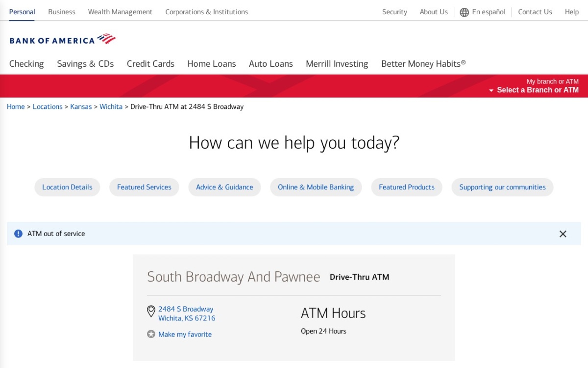Open the Security link
The image size is (588, 368).
click(x=394, y=12)
